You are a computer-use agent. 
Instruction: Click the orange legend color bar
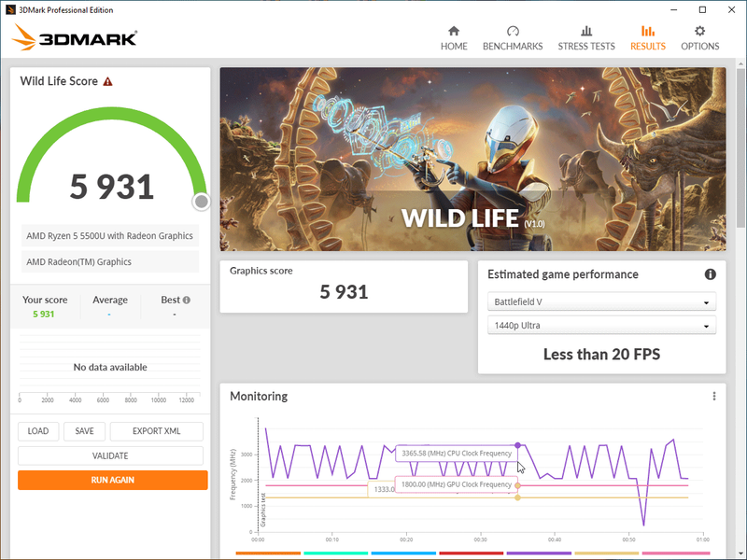click(x=268, y=553)
